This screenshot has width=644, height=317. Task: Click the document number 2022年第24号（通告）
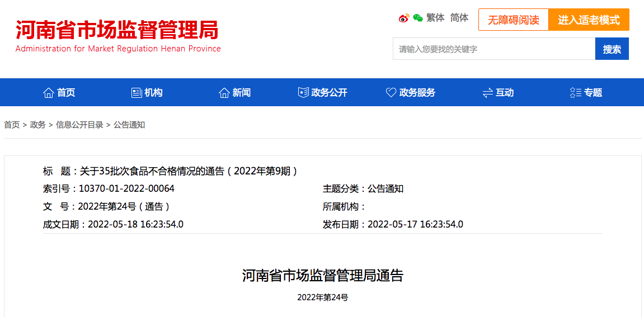coord(124,206)
